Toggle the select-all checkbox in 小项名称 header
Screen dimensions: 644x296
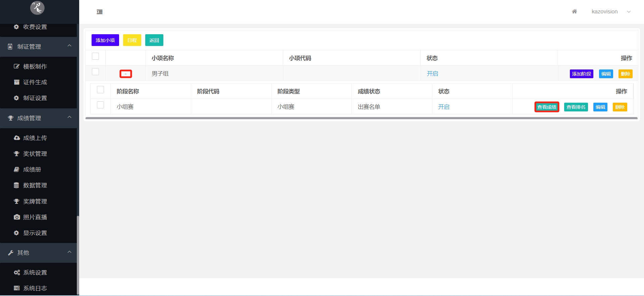(x=96, y=56)
